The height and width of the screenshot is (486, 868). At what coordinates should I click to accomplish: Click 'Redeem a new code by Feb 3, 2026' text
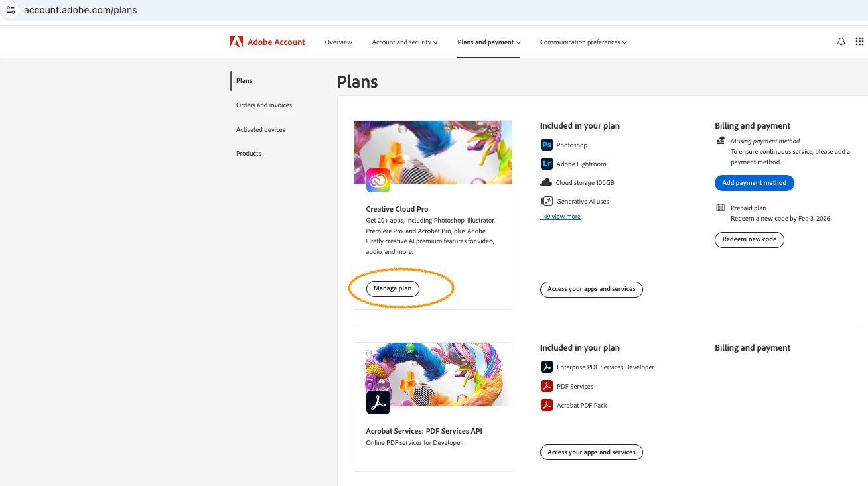(780, 219)
